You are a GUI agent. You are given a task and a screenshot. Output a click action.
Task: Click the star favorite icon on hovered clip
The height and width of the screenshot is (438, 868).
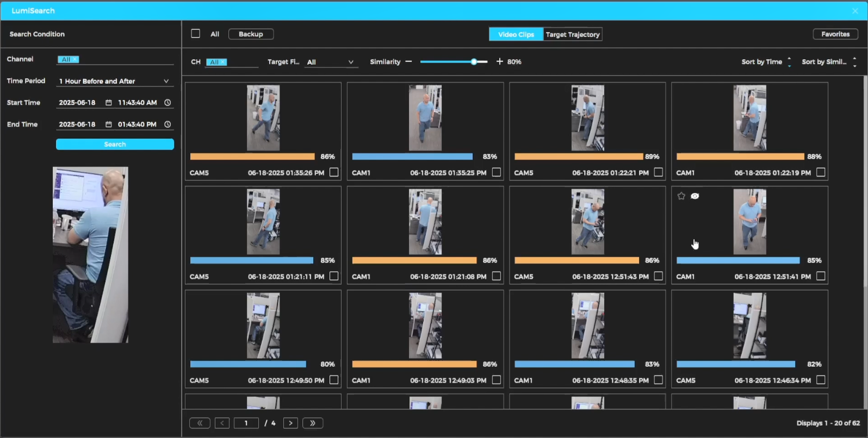click(681, 196)
